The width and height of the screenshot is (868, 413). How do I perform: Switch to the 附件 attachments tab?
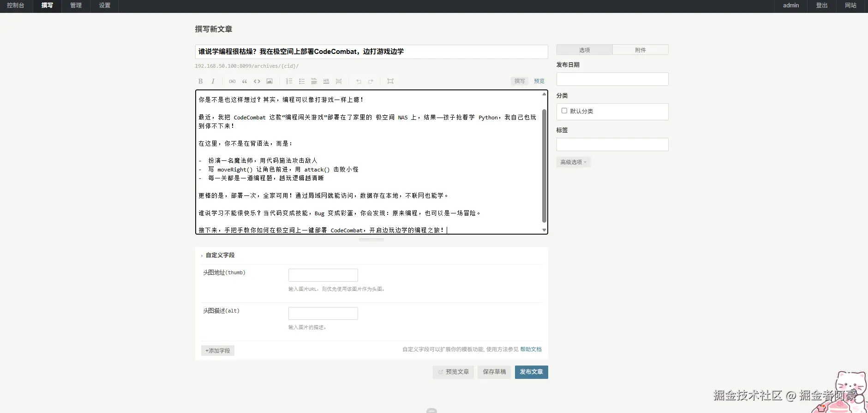coord(641,50)
